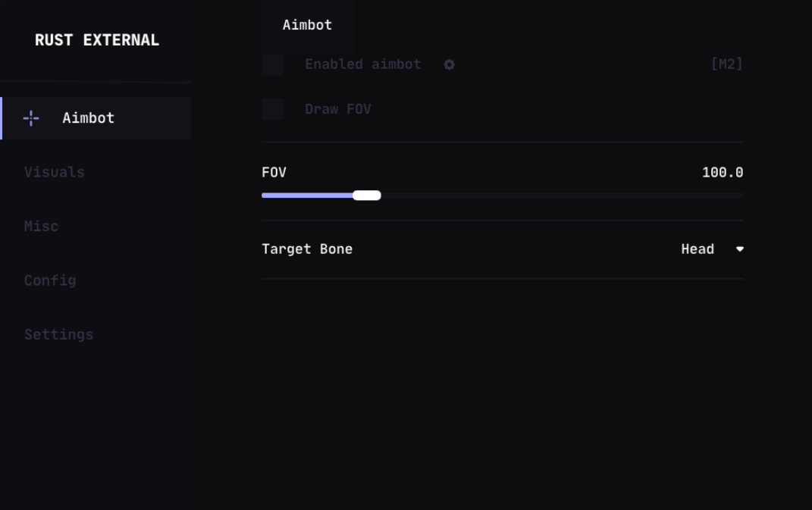
Task: Toggle the Draw FOV checkbox
Action: (x=272, y=109)
